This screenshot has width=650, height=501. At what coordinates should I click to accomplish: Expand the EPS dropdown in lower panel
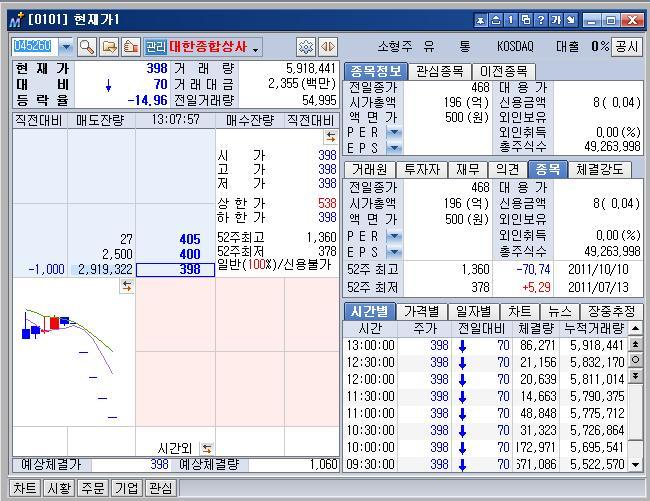(x=394, y=252)
